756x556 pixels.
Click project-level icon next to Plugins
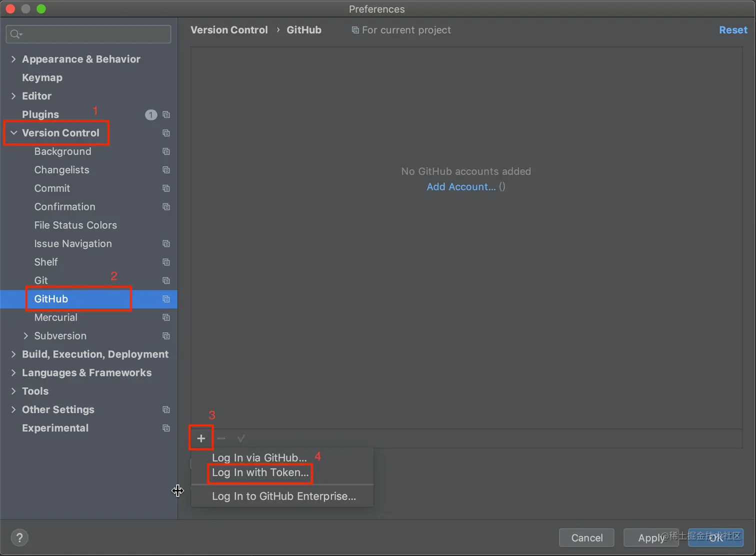click(166, 115)
